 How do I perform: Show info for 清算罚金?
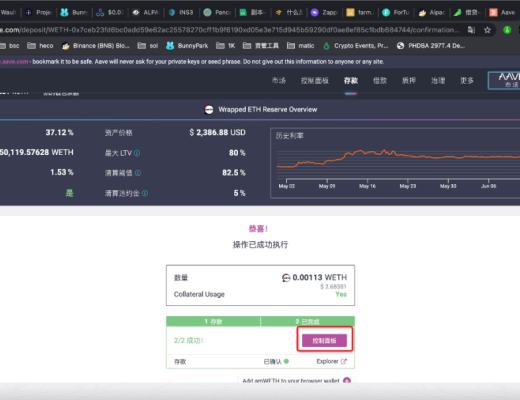point(145,193)
